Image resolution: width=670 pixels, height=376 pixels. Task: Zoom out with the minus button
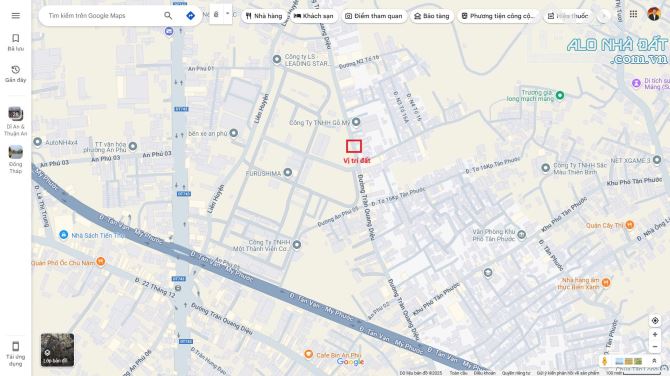(x=655, y=347)
